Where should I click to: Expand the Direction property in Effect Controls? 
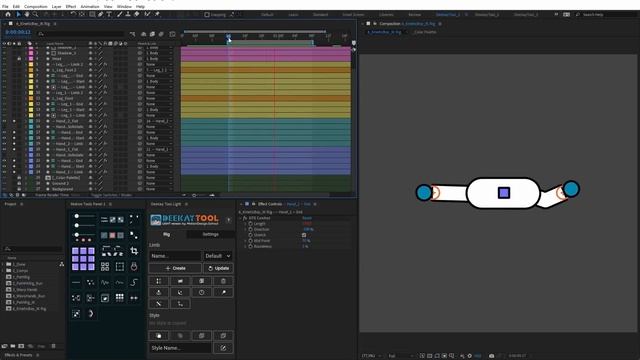(246, 229)
